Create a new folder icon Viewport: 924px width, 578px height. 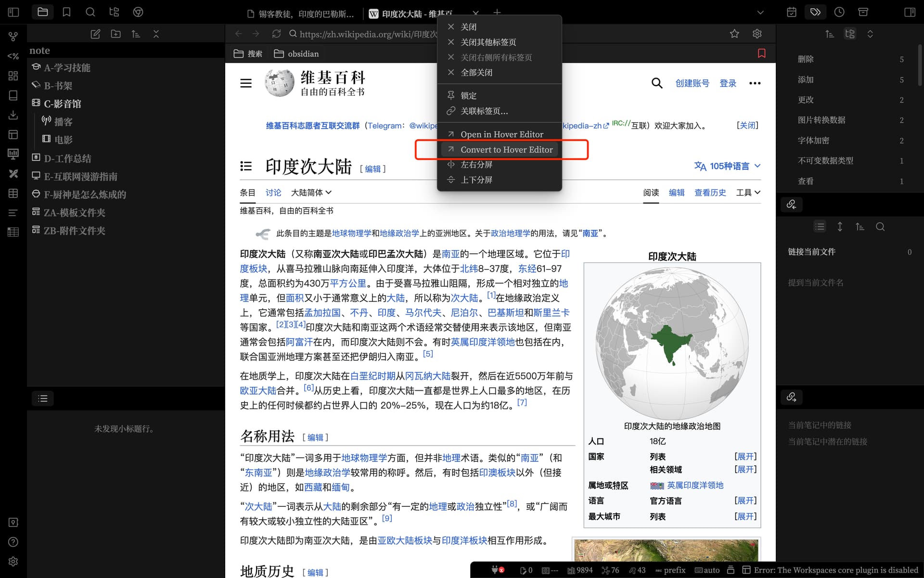pyautogui.click(x=115, y=34)
